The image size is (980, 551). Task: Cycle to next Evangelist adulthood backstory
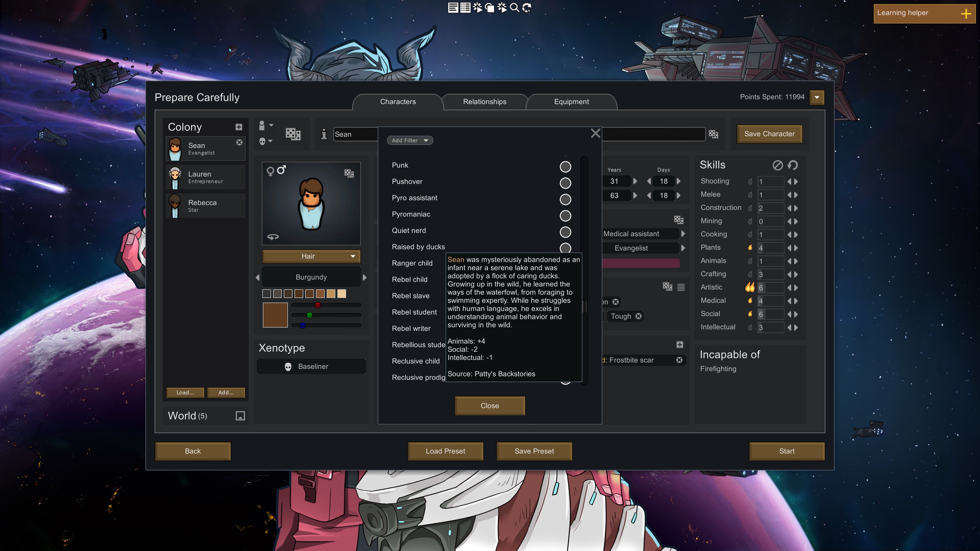point(683,248)
